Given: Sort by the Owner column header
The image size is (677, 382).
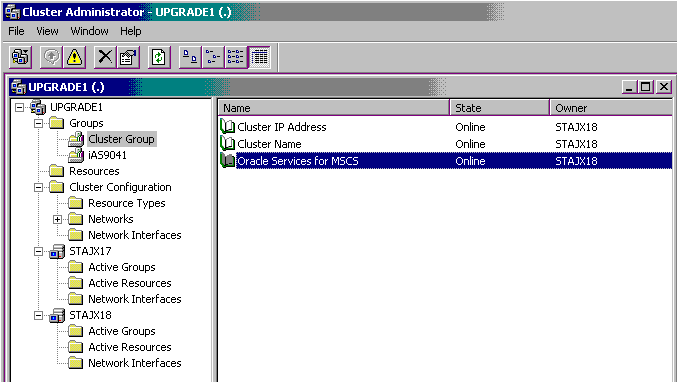Looking at the screenshot, I should (611, 107).
